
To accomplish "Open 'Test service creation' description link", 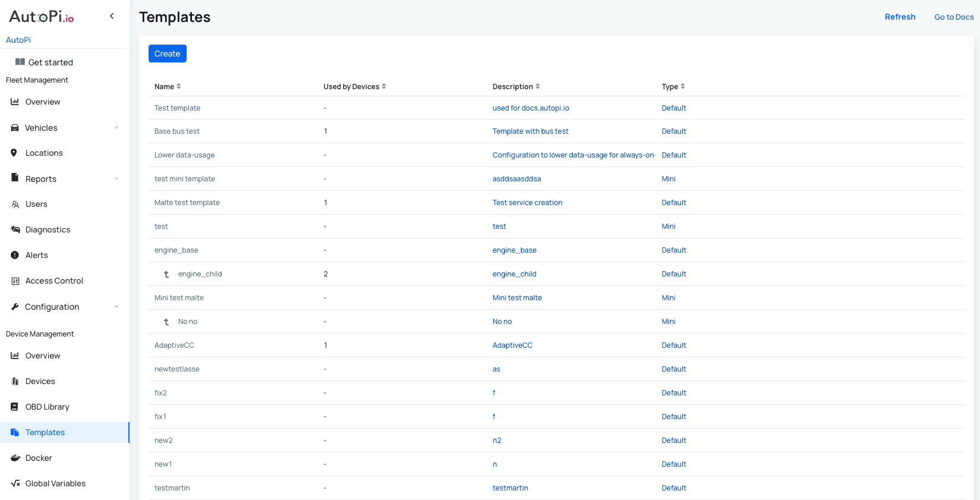I will coord(527,203).
